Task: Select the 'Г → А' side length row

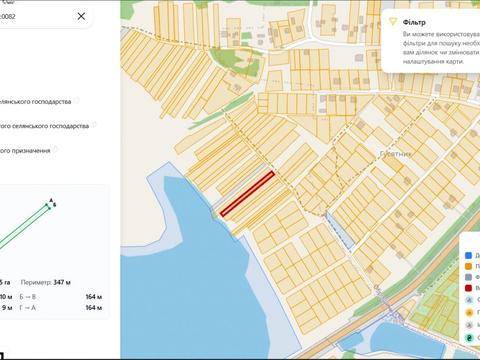Action: 61,308
